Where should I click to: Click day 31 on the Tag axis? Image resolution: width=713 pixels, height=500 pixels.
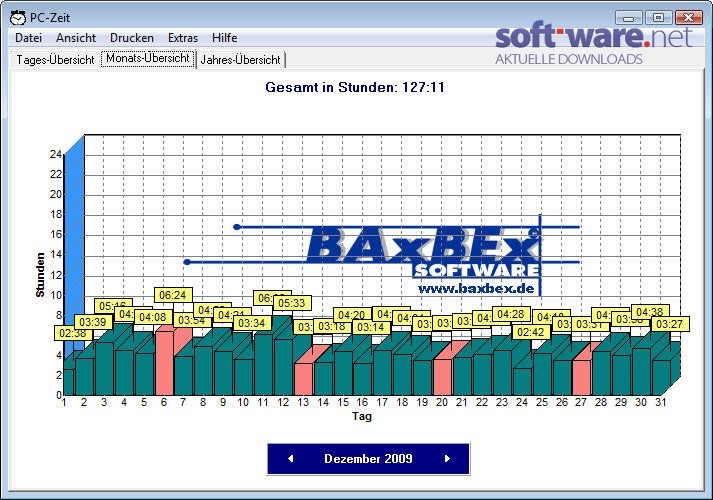661,402
